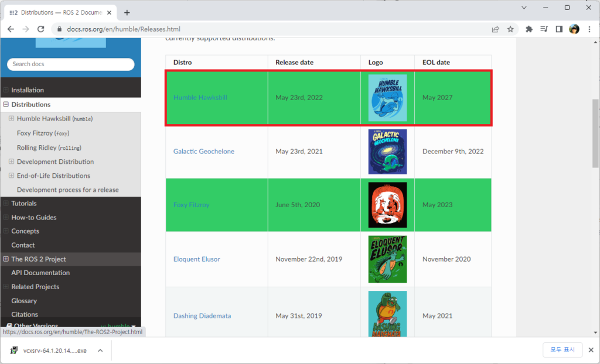Expand Humble Hawksbill sidebar subsection
This screenshot has height=364, width=600.
point(12,119)
